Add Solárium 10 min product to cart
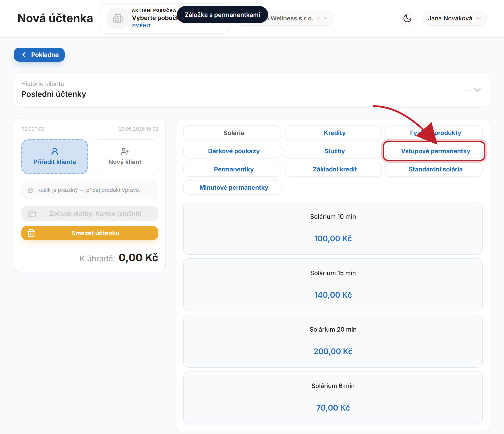 pos(333,229)
